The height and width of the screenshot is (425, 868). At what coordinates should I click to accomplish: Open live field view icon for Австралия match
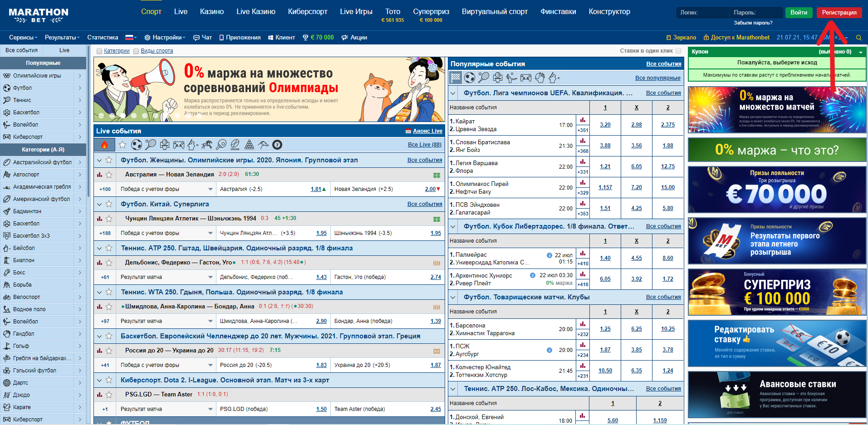pyautogui.click(x=436, y=175)
